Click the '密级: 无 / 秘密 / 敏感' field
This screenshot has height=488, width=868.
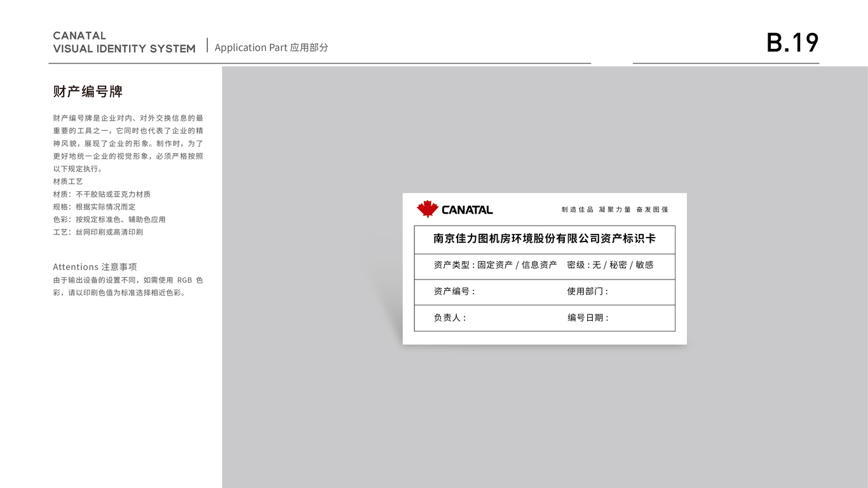coord(611,265)
